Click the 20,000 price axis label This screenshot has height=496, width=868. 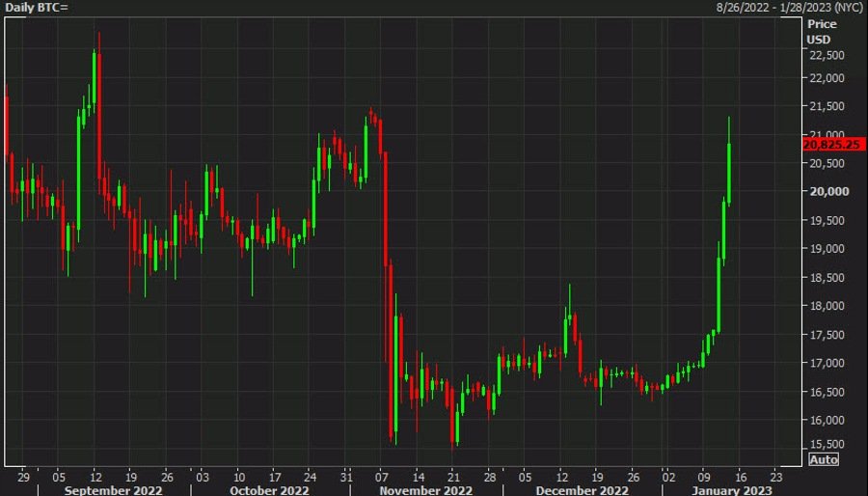tap(827, 191)
